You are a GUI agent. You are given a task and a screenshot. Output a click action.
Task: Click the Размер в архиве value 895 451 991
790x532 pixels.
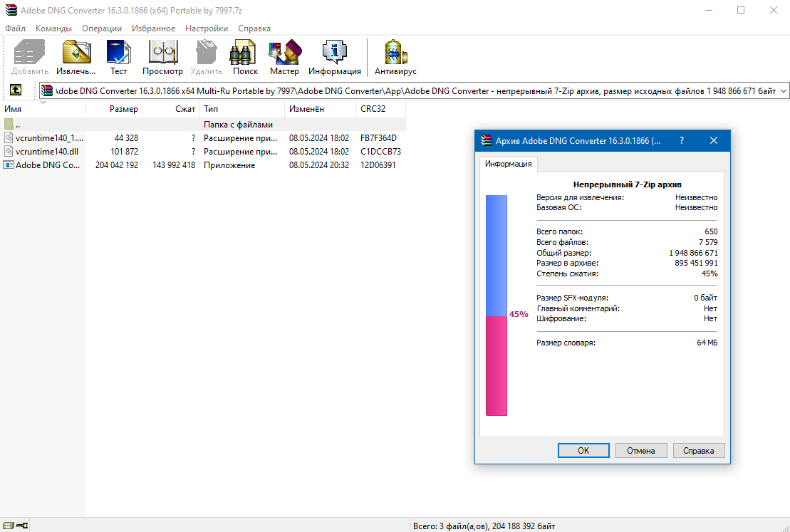pos(696,263)
